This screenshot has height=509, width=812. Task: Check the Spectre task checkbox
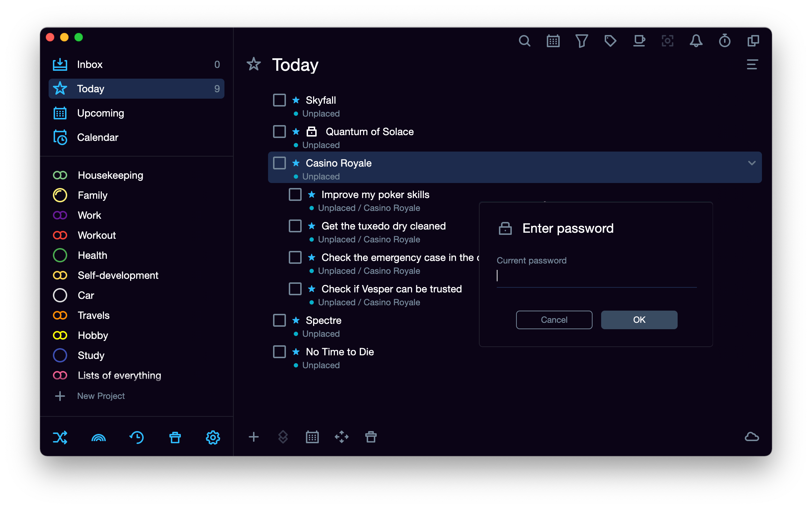tap(279, 320)
